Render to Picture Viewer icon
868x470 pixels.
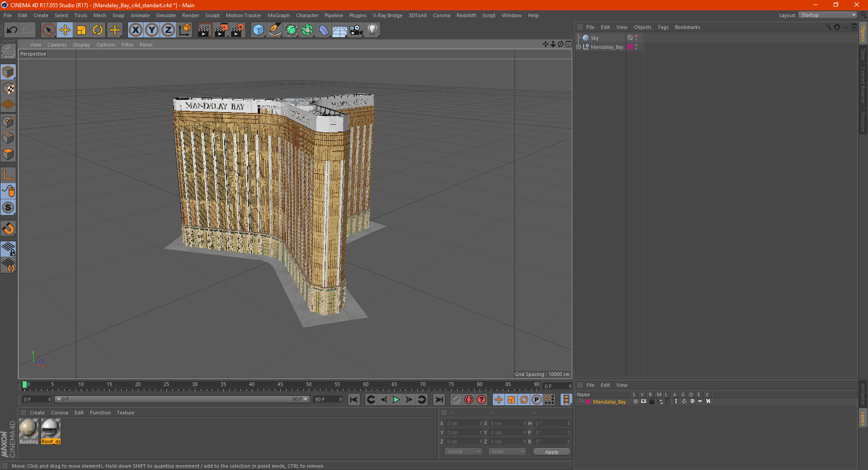click(x=221, y=30)
